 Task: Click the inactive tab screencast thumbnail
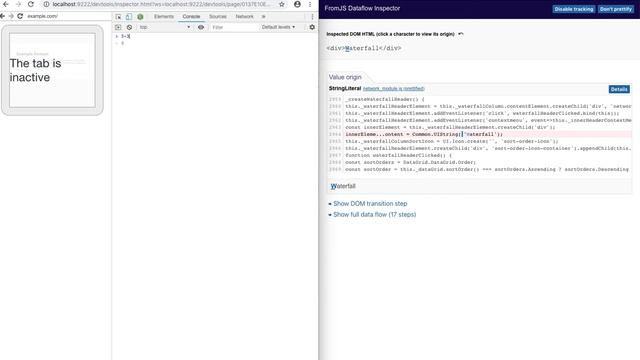click(x=52, y=70)
